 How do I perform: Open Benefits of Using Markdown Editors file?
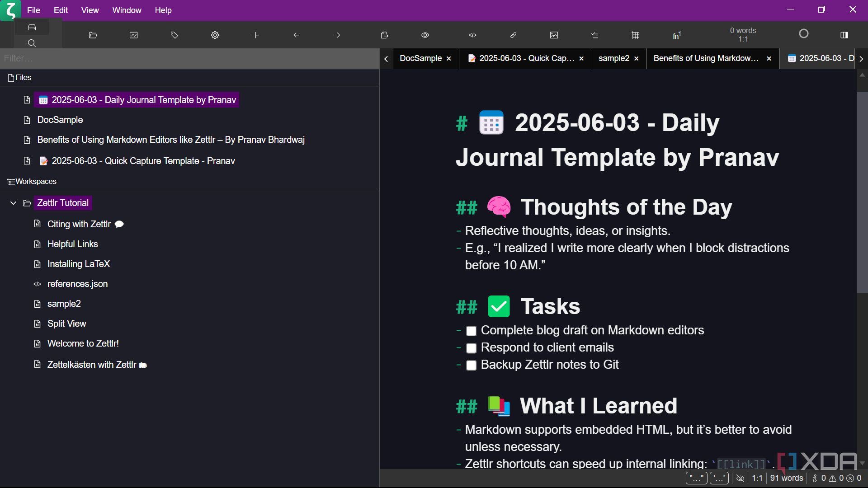[x=171, y=140]
